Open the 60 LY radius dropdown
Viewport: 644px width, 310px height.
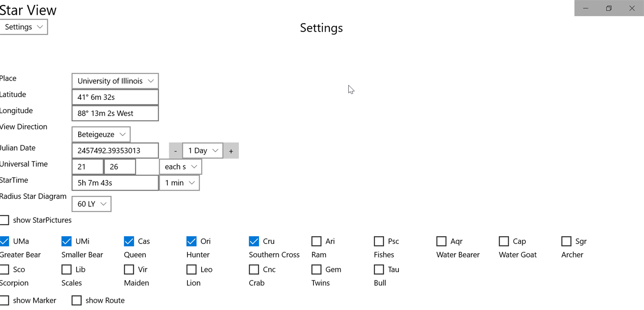91,204
